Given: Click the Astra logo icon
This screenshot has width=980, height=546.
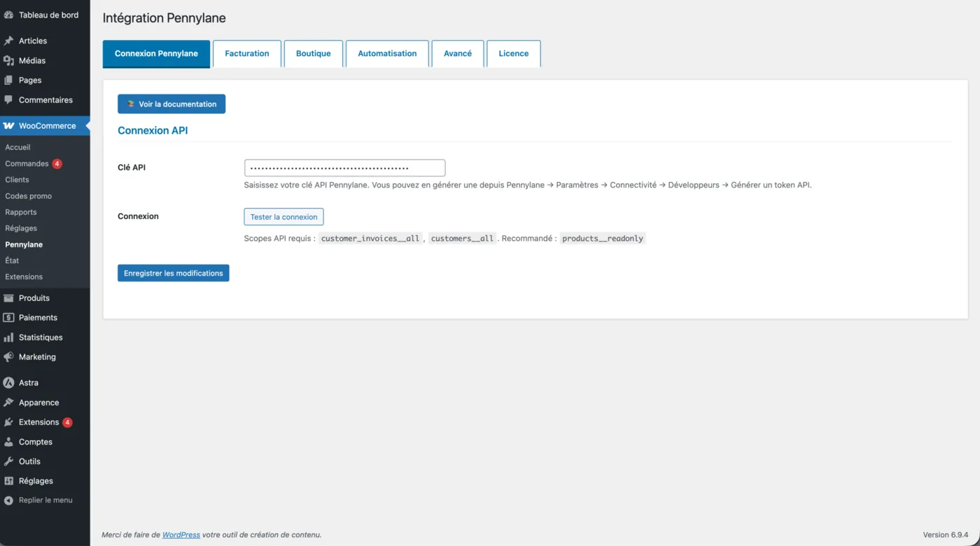Looking at the screenshot, I should tap(8, 383).
